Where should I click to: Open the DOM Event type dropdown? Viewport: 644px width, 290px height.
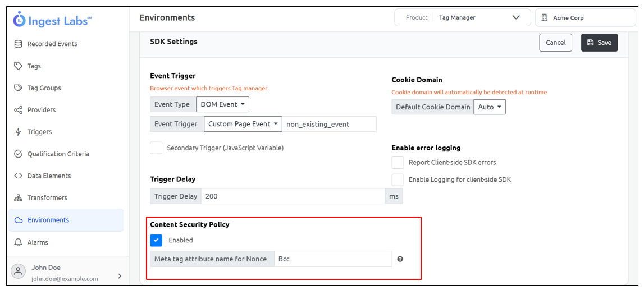(x=222, y=104)
